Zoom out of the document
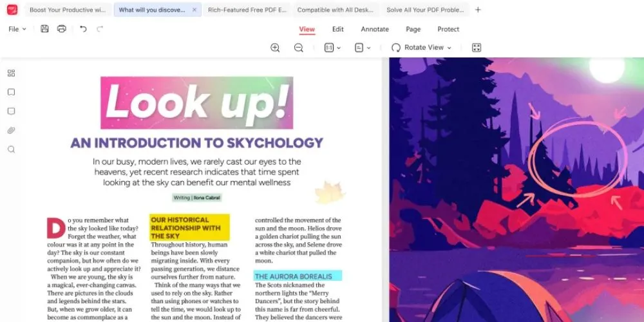The image size is (644, 322). tap(299, 48)
